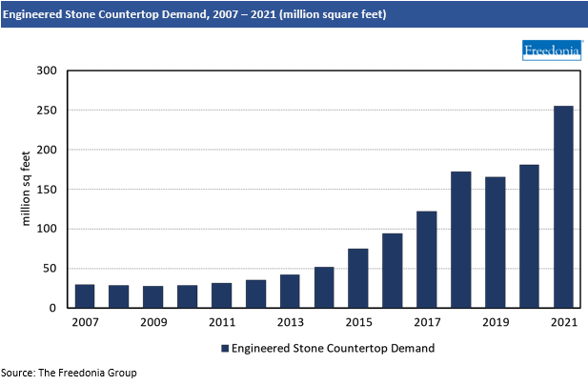Select the 2017 bar
The image size is (588, 385).
tap(427, 260)
